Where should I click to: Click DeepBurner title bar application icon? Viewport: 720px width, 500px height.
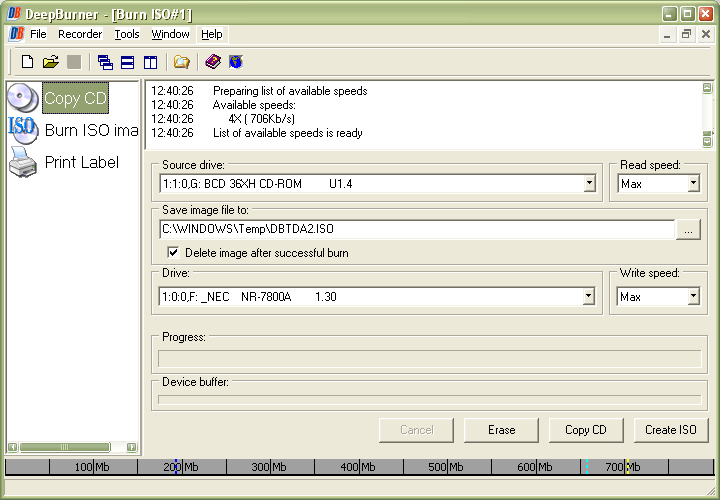(x=14, y=14)
